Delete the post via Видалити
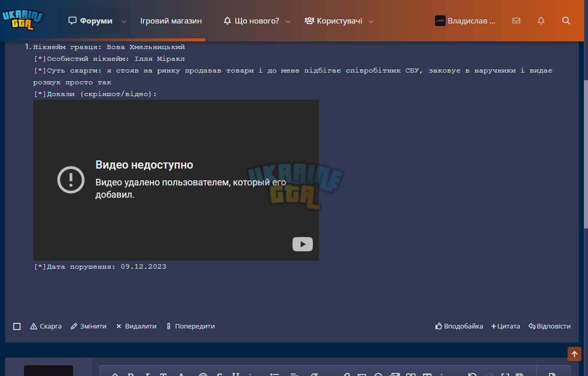This screenshot has height=376, width=588. (136, 326)
